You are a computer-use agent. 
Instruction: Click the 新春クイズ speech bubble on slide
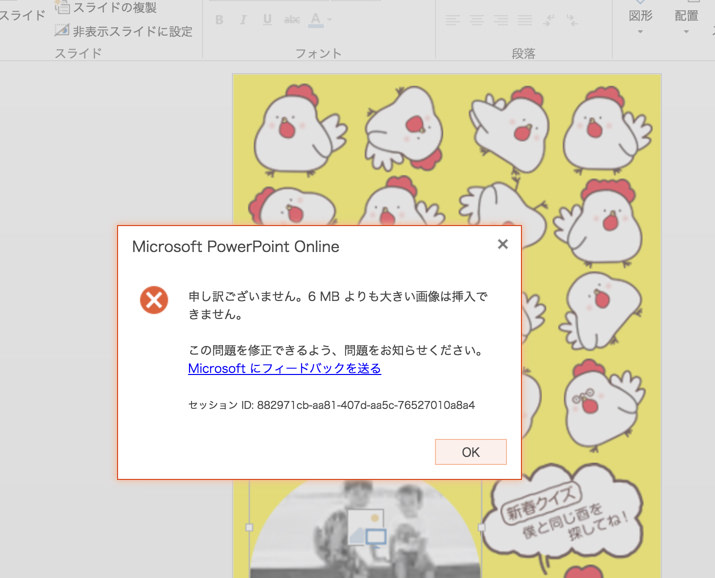click(562, 510)
